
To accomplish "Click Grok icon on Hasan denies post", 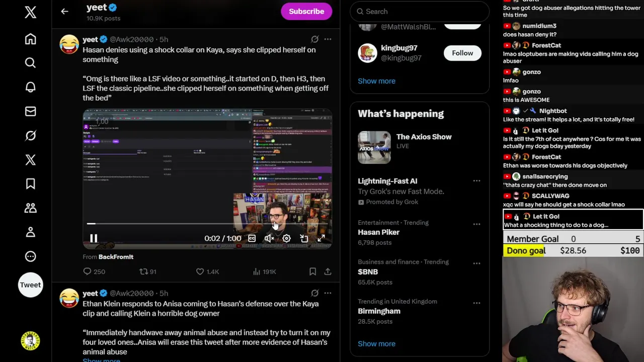I will [x=314, y=39].
